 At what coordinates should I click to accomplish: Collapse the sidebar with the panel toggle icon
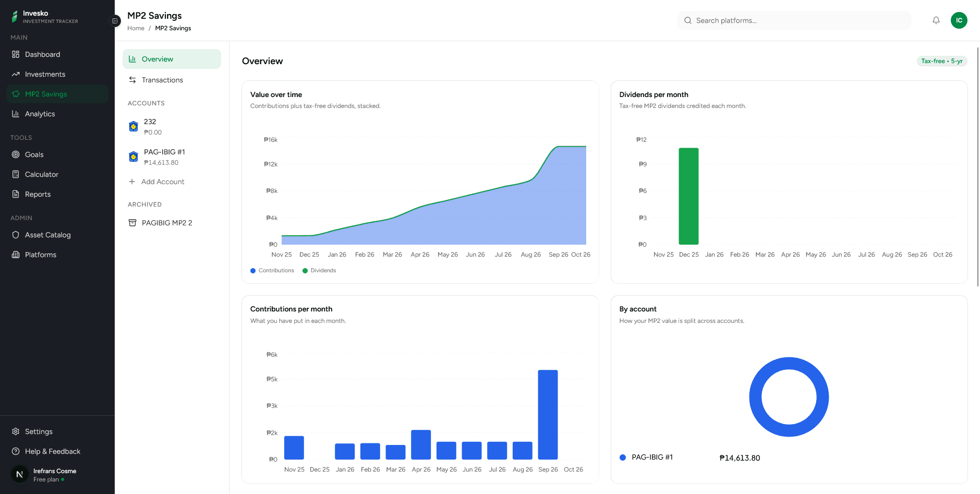115,21
